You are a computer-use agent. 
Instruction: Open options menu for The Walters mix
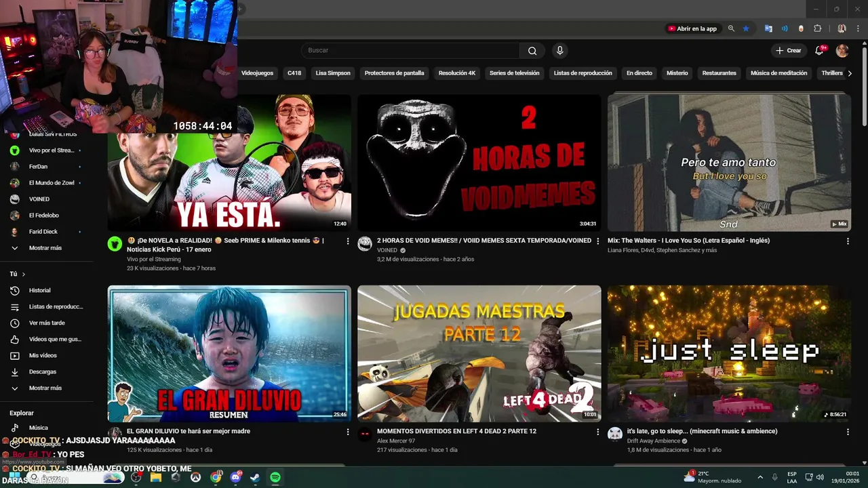point(848,241)
